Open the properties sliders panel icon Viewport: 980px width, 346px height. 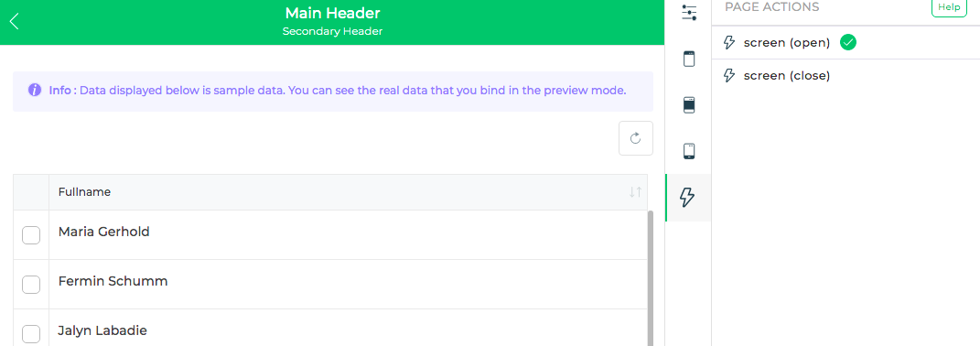[689, 13]
